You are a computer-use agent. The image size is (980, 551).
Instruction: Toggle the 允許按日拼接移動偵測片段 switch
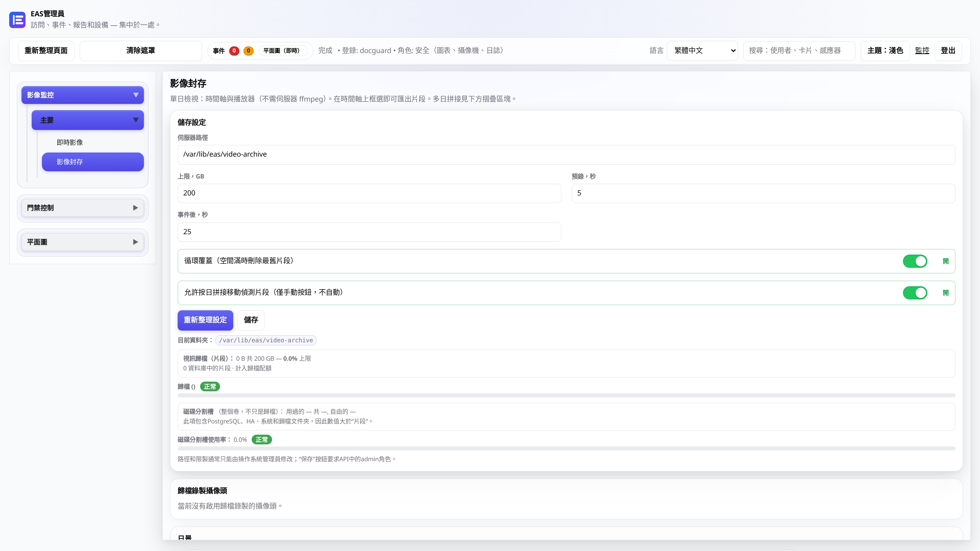(x=915, y=293)
